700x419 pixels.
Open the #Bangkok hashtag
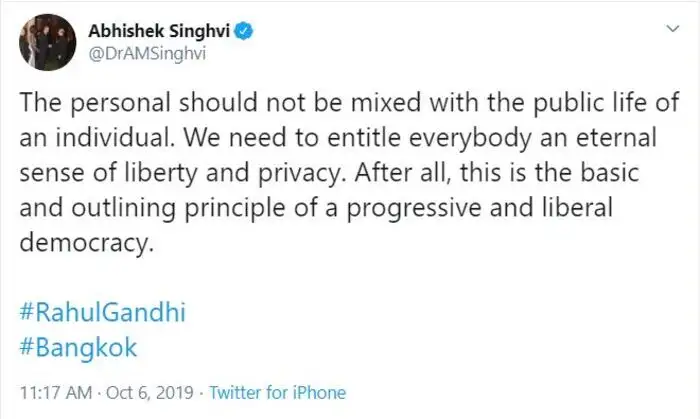(77, 349)
